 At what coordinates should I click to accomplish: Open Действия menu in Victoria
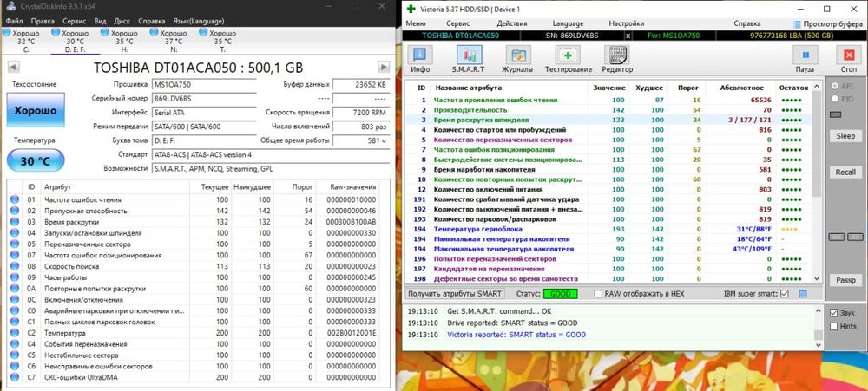512,23
